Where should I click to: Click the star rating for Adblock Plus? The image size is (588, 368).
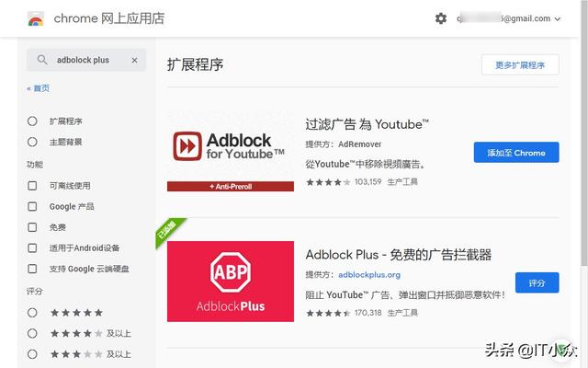pyautogui.click(x=328, y=313)
